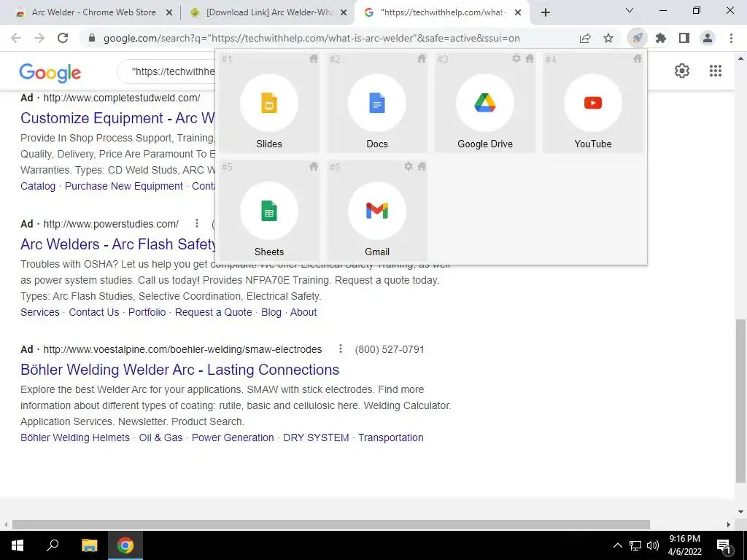
Task: Open a new browser tab
Action: 546,13
